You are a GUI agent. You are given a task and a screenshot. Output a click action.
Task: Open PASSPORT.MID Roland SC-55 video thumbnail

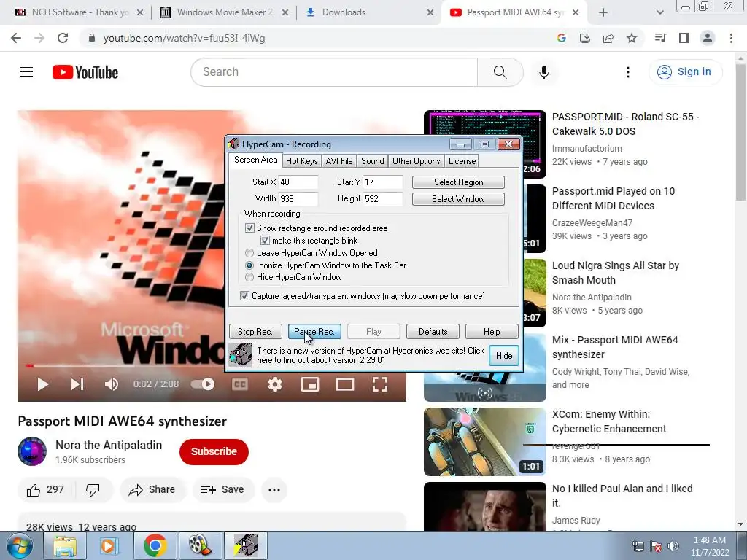click(x=485, y=144)
